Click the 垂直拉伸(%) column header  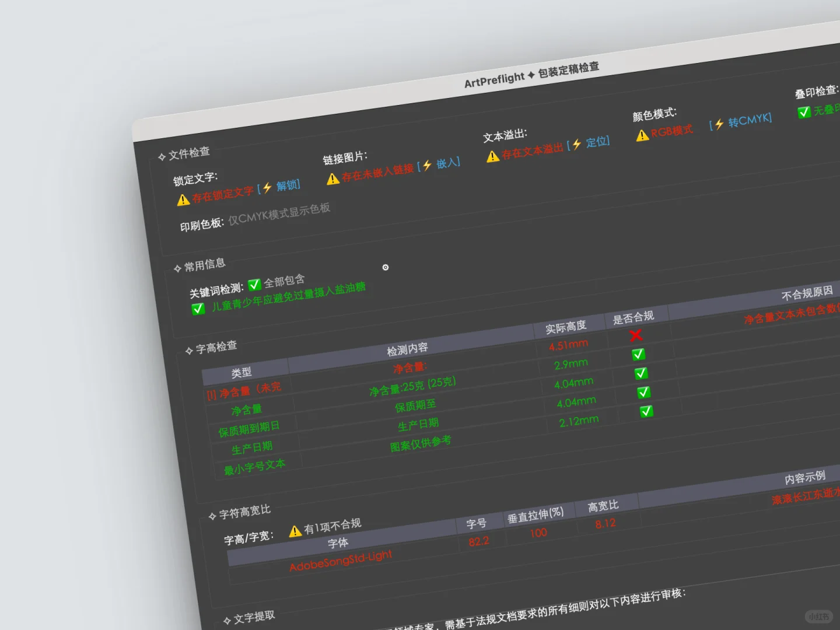click(535, 515)
